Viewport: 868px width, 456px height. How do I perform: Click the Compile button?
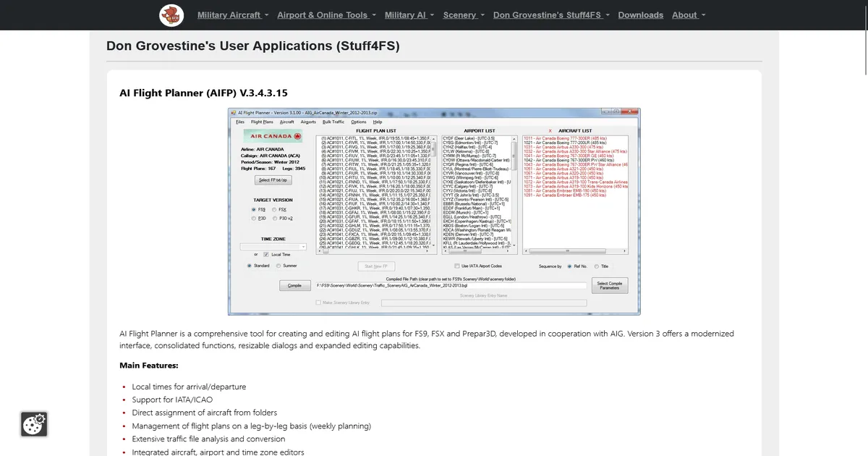tap(294, 285)
